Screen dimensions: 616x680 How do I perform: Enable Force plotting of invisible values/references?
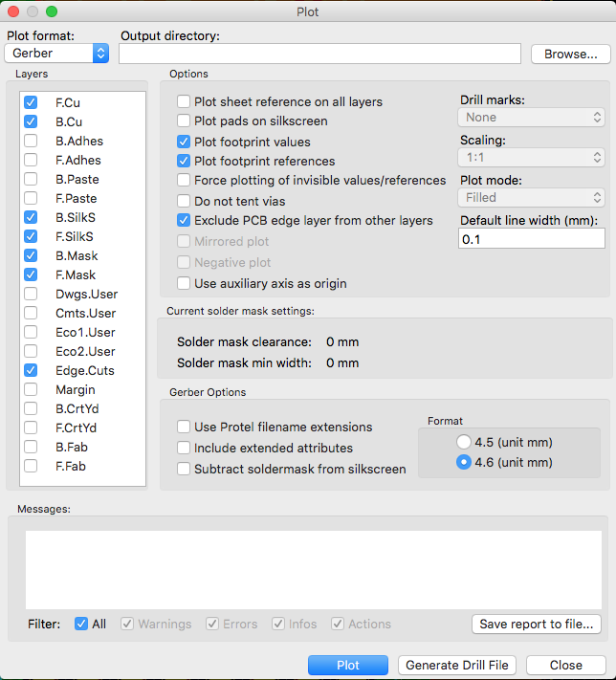pyautogui.click(x=184, y=180)
